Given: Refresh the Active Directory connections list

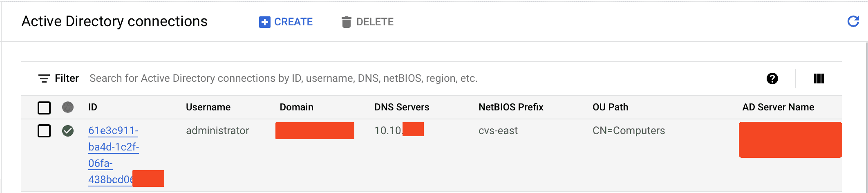Looking at the screenshot, I should coord(853,21).
